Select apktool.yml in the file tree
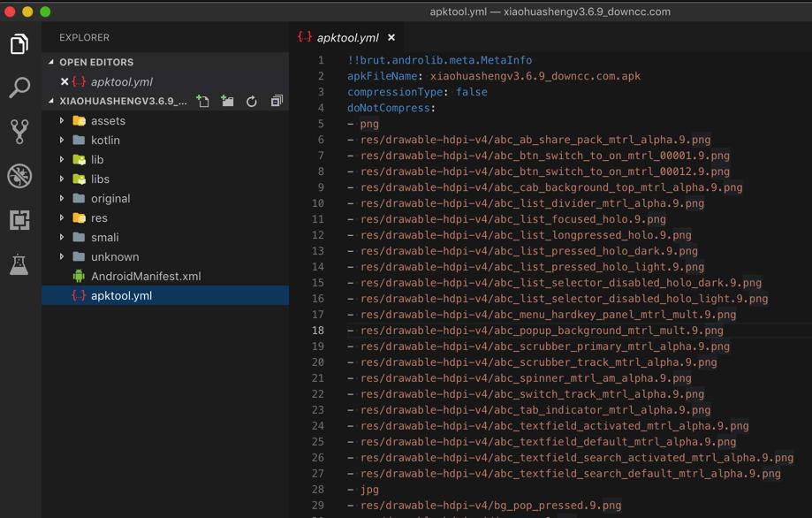This screenshot has width=812, height=518. pos(121,296)
